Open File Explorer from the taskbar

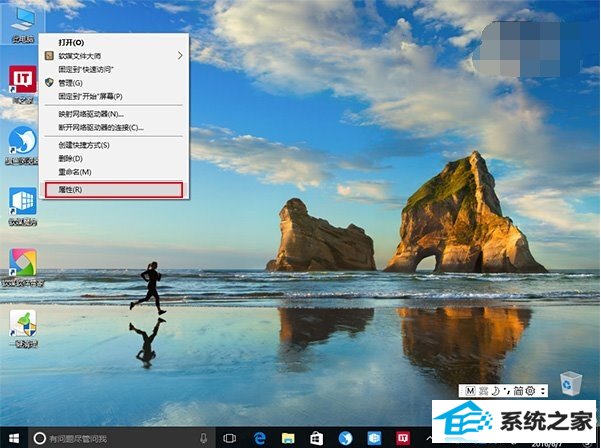288,438
